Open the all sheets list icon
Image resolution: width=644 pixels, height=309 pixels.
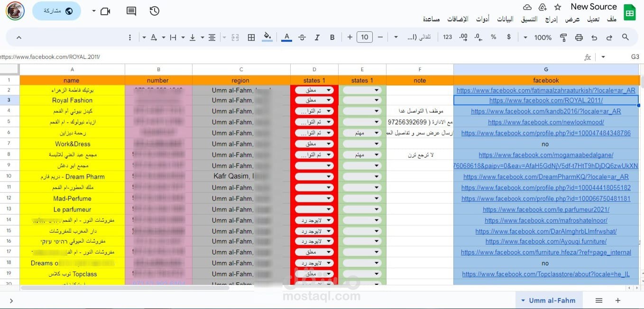pos(599,300)
